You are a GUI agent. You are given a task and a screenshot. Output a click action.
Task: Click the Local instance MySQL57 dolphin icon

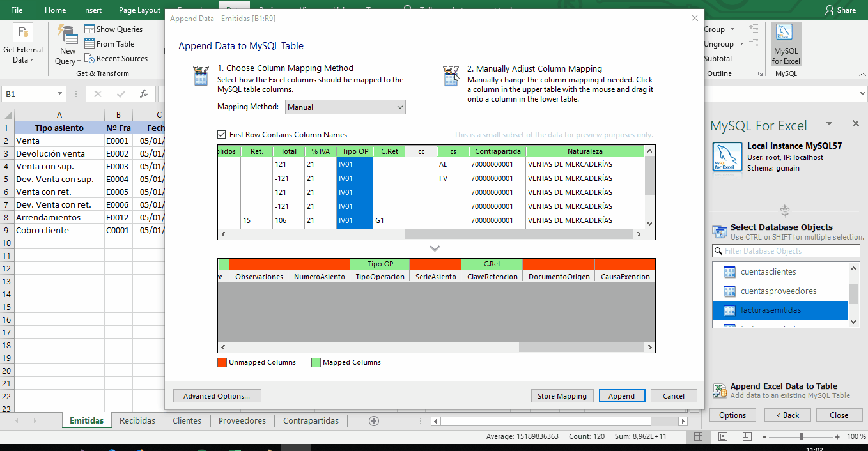[x=726, y=158]
